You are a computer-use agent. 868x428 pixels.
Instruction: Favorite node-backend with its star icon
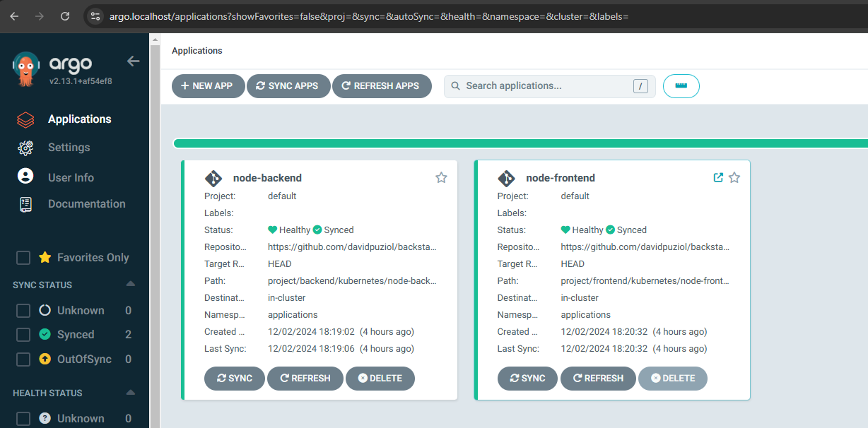point(441,178)
